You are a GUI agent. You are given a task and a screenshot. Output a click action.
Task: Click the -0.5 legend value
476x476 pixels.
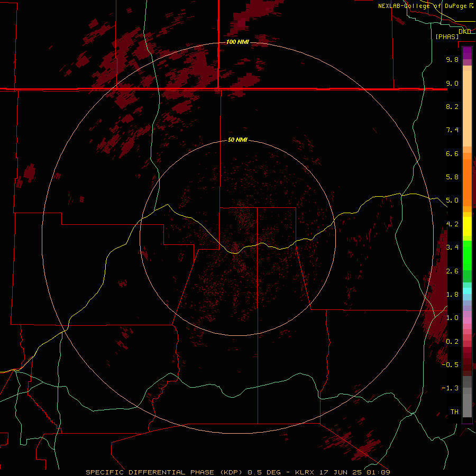[450, 365]
